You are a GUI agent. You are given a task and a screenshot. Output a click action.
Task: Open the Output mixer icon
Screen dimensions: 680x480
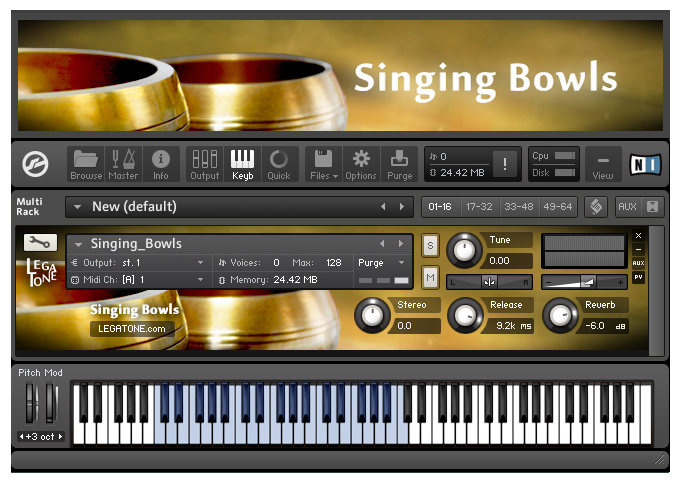pos(205,164)
